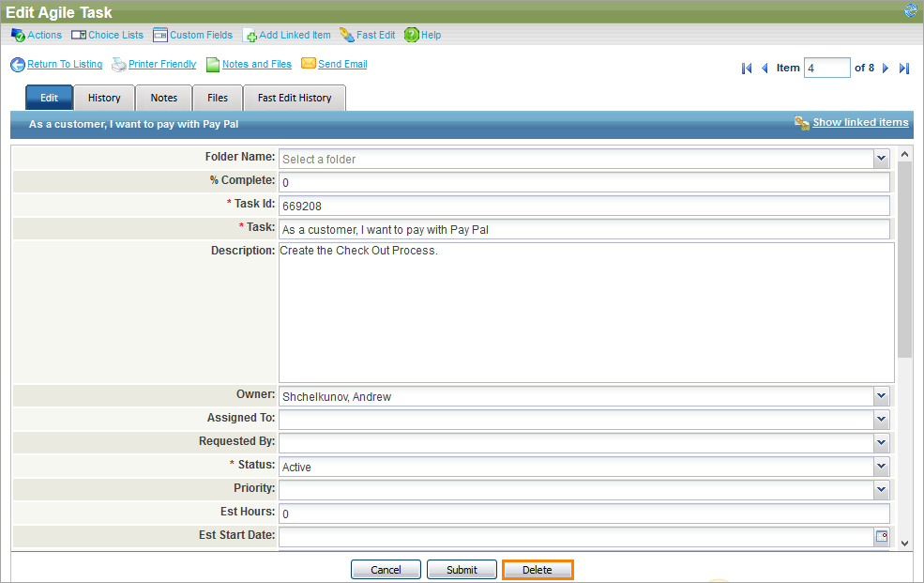Expand the Folder Name dropdown
This screenshot has height=583, width=924.
click(881, 158)
